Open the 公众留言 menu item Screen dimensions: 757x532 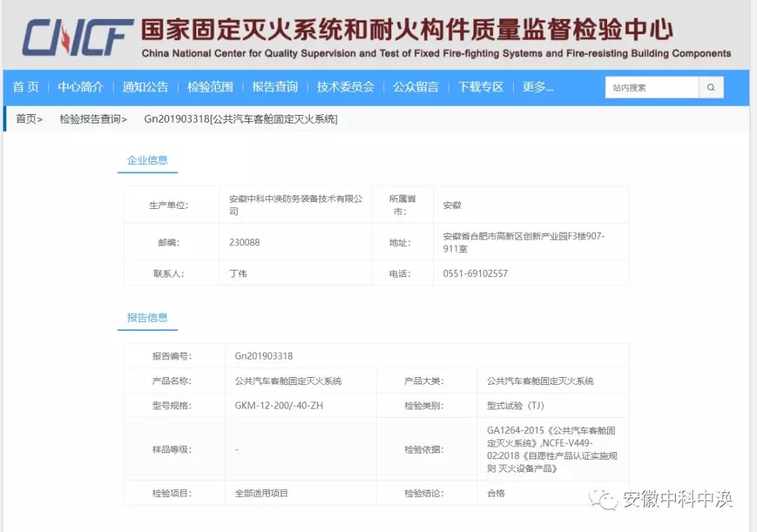pos(416,87)
